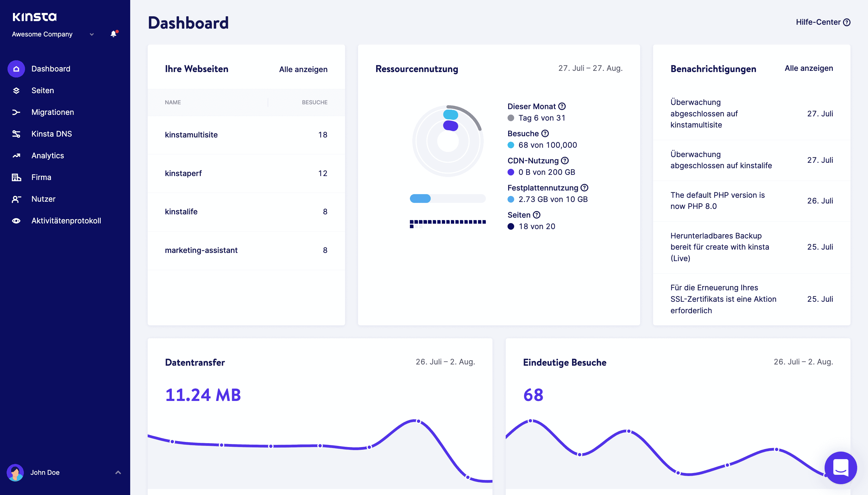Select the kinstamultisite website entry
868x495 pixels.
point(191,134)
